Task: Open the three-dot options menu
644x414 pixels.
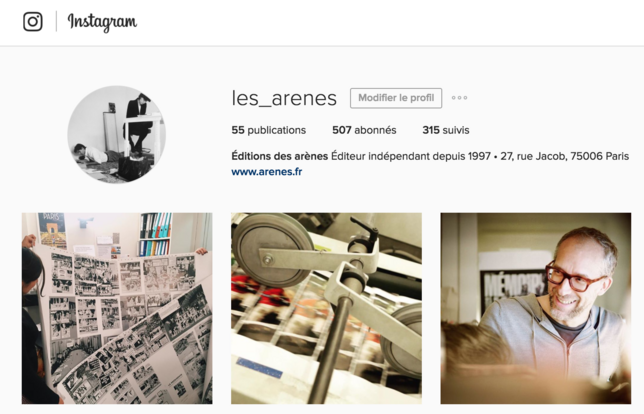Action: tap(459, 98)
